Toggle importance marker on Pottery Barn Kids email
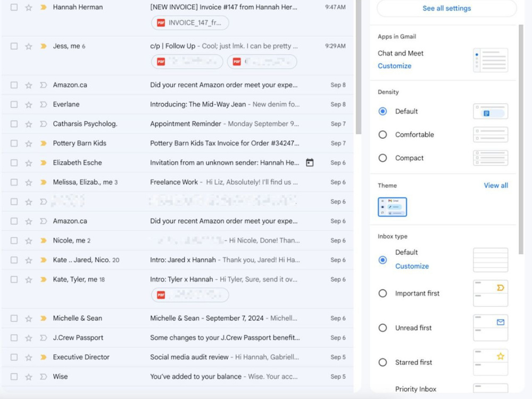Screen dimensions: 532x399 [43, 143]
